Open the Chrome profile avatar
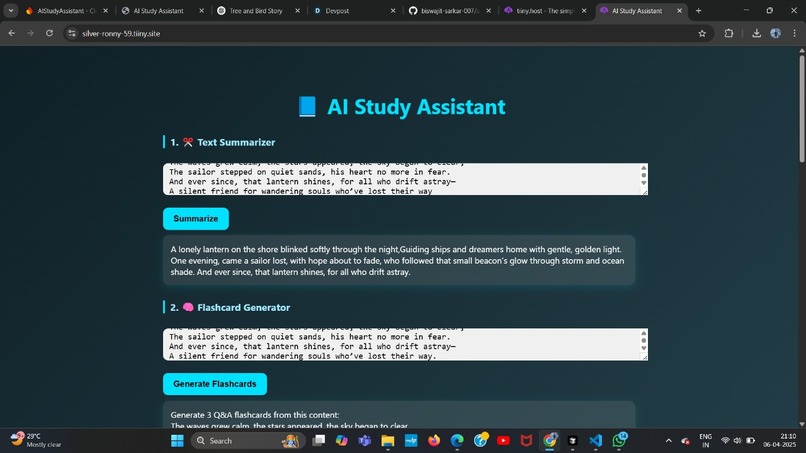 click(x=776, y=33)
